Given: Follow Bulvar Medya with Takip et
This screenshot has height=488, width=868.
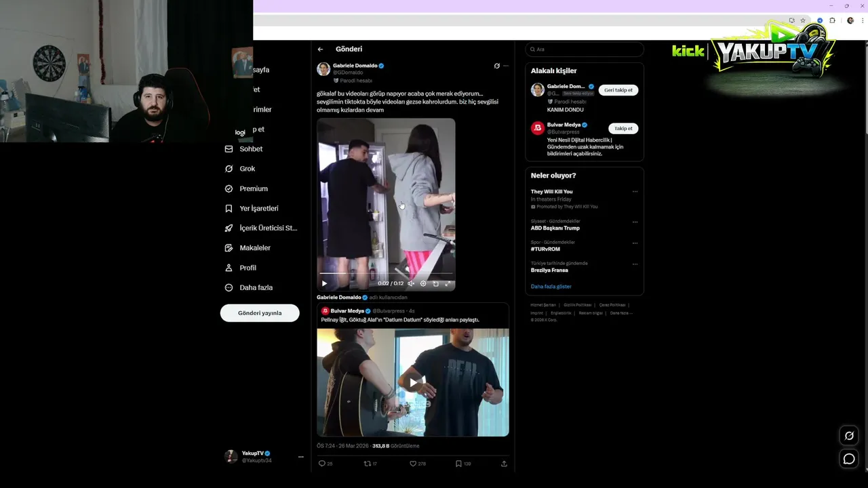Looking at the screenshot, I should [623, 128].
